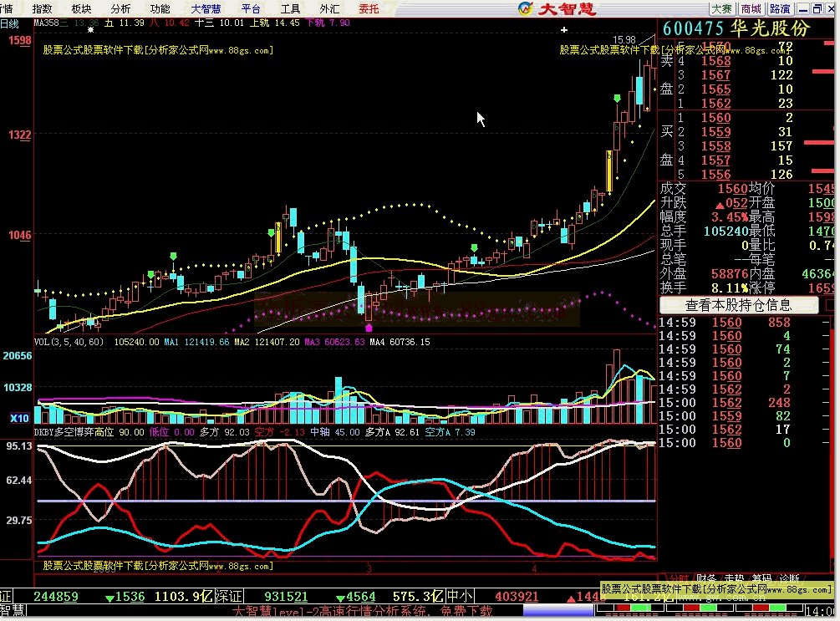The image size is (840, 621).
Task: Click the 幅度 value 3.45%
Action: coord(730,217)
